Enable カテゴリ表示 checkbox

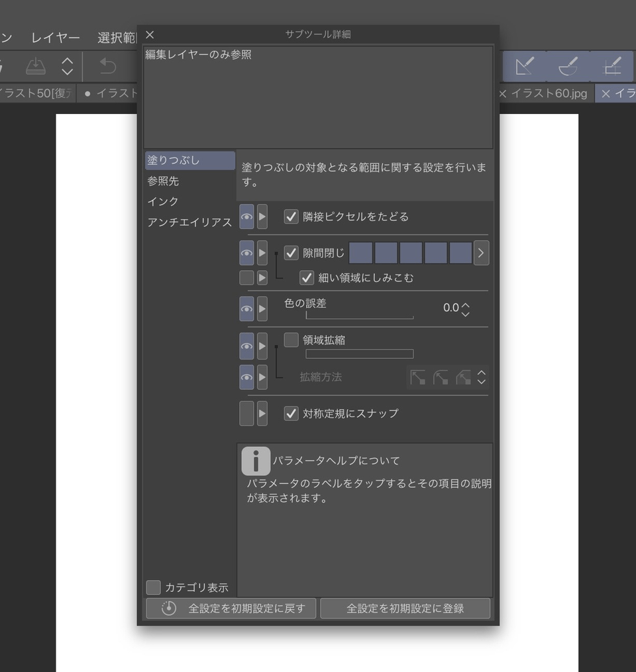click(154, 587)
